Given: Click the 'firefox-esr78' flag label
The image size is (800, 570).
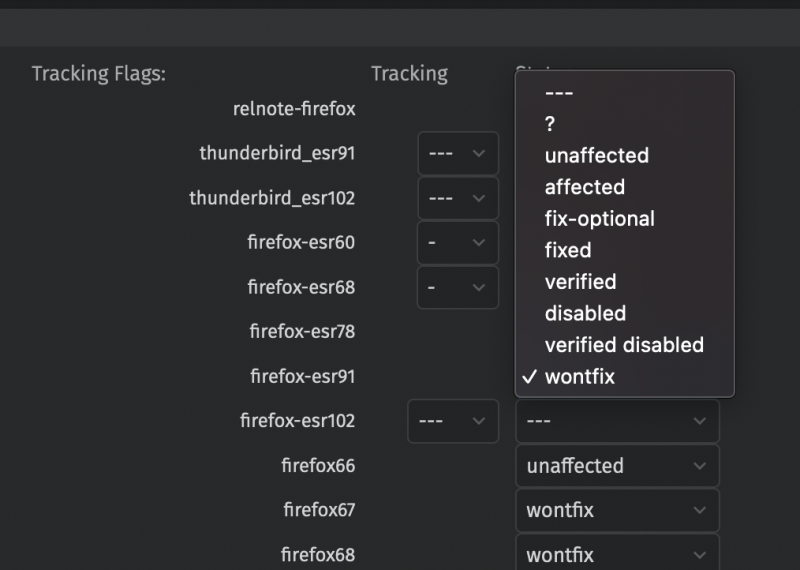Looking at the screenshot, I should (x=302, y=332).
